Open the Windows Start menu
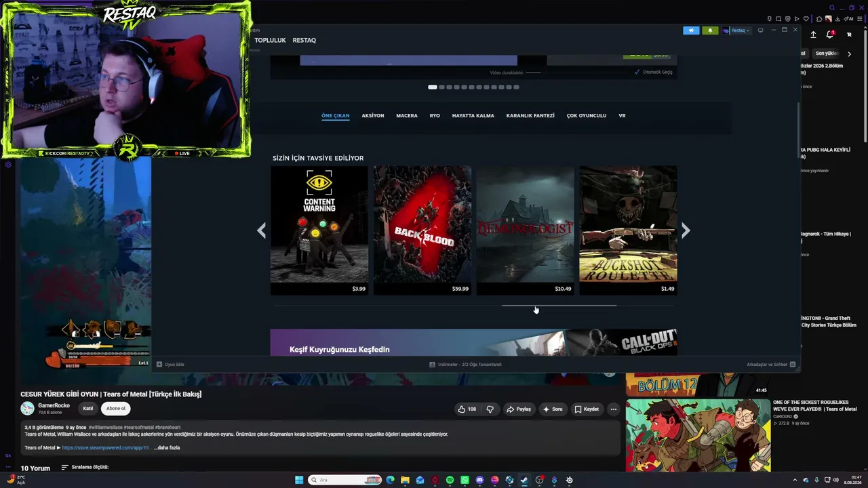Screen dimensions: 868x488 point(299,480)
